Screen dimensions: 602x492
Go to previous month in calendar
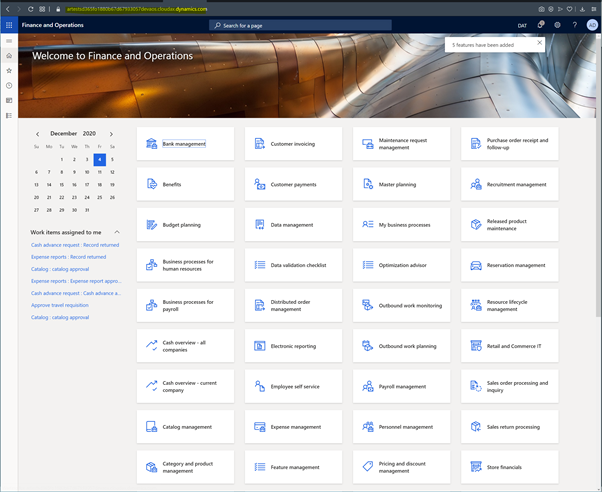[38, 133]
